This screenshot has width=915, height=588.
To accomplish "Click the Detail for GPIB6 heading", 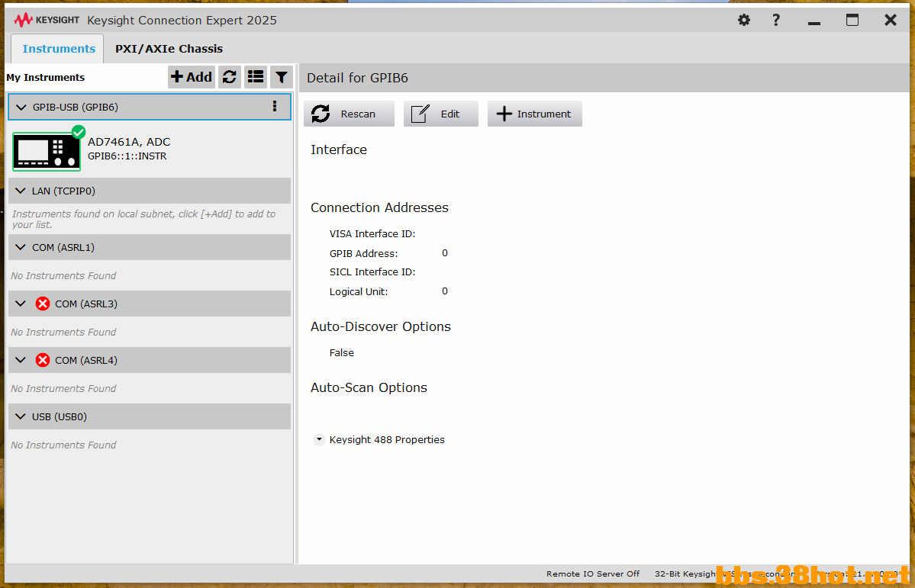I will tap(357, 78).
